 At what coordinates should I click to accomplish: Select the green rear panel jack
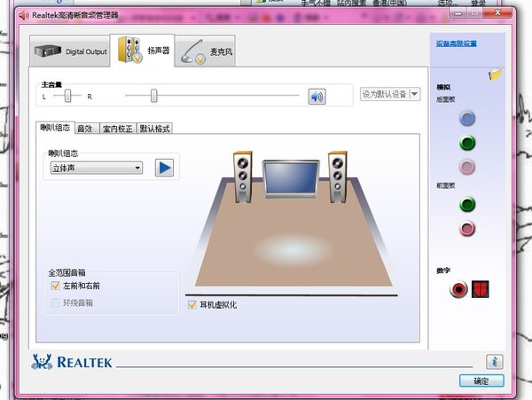click(x=467, y=143)
